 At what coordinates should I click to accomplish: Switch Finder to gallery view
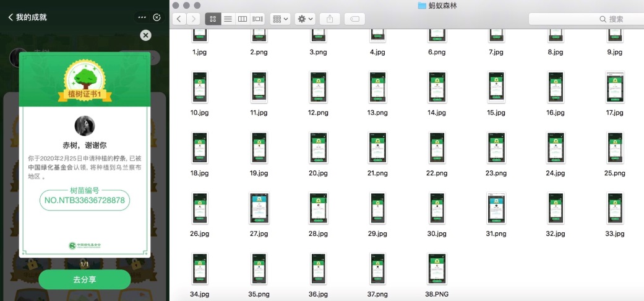pyautogui.click(x=257, y=19)
